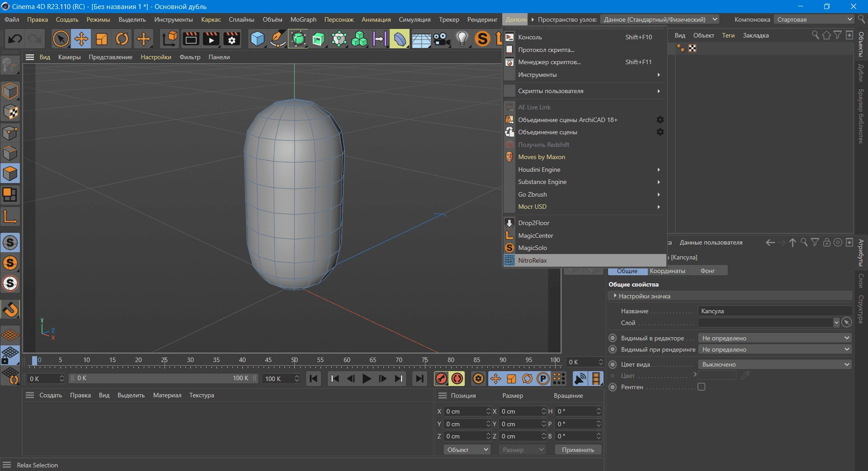The image size is (868, 471).
Task: Click Record Active Objects key icon
Action: [442, 379]
